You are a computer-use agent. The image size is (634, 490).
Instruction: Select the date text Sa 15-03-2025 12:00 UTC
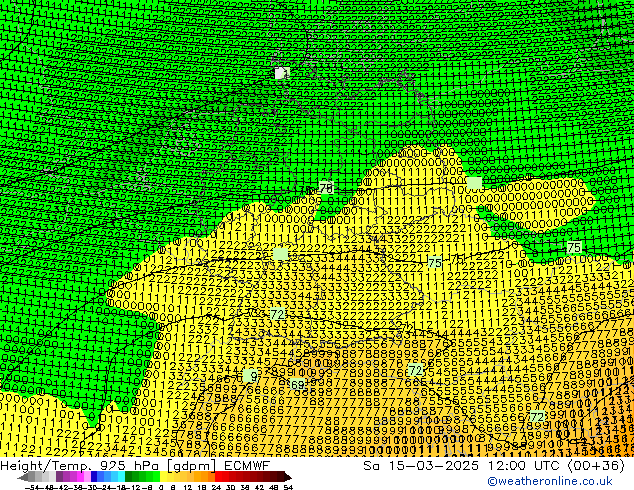pyautogui.click(x=464, y=466)
